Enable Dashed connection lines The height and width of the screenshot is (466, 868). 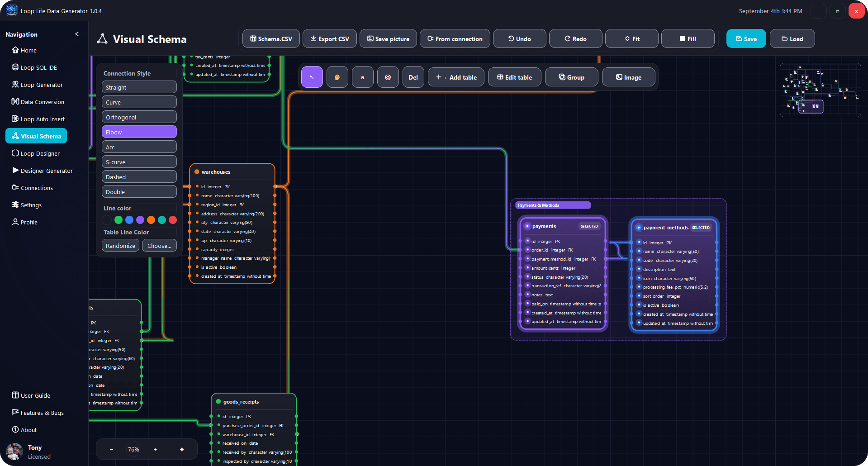[139, 177]
